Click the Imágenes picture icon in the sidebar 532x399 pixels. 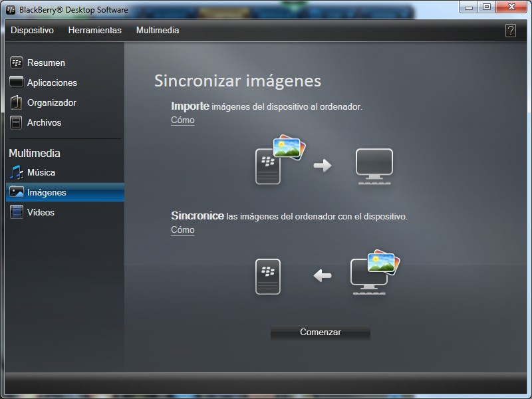click(x=16, y=192)
